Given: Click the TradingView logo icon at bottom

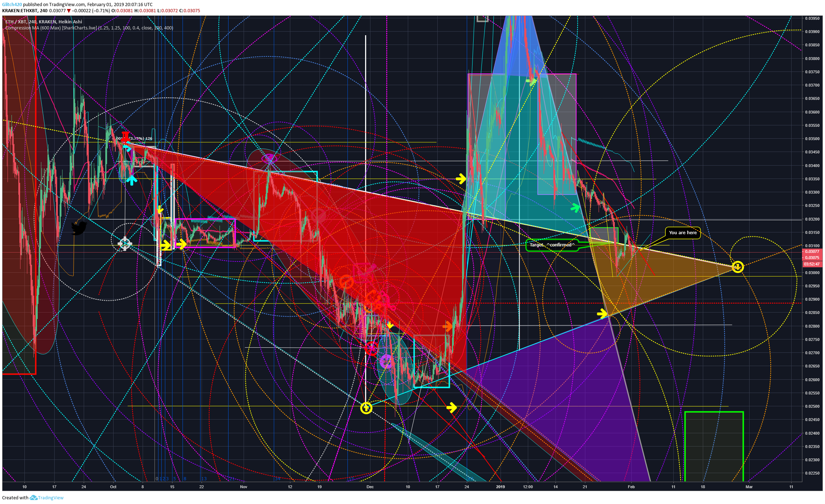Looking at the screenshot, I should point(33,498).
